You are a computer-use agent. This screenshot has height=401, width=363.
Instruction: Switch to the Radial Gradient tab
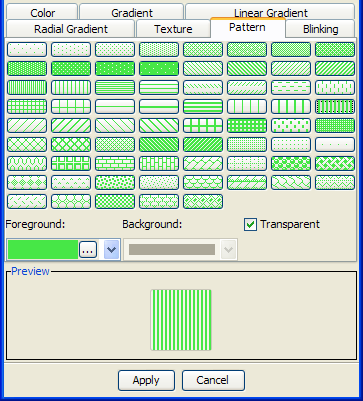point(71,29)
